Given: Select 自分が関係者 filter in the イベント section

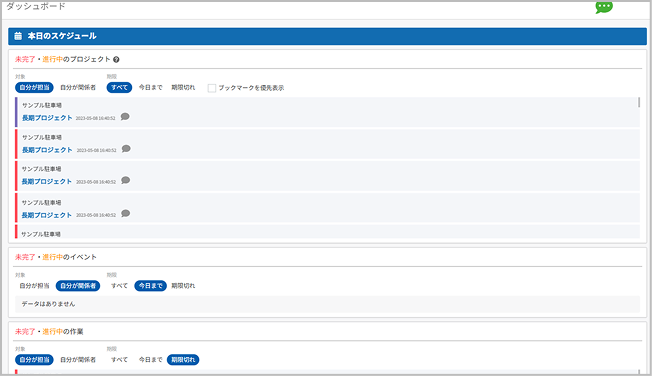Looking at the screenshot, I should click(78, 286).
